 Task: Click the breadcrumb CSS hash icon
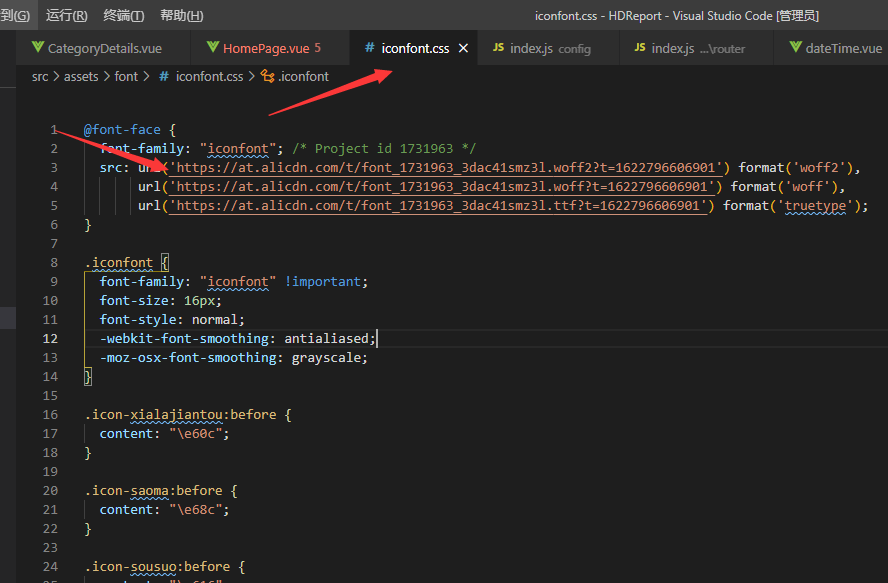coord(164,76)
